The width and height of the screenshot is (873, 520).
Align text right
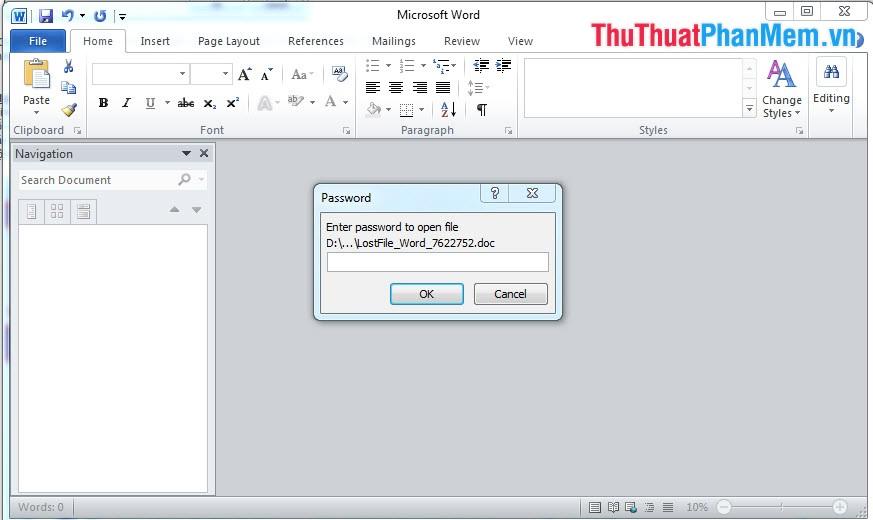pos(419,87)
